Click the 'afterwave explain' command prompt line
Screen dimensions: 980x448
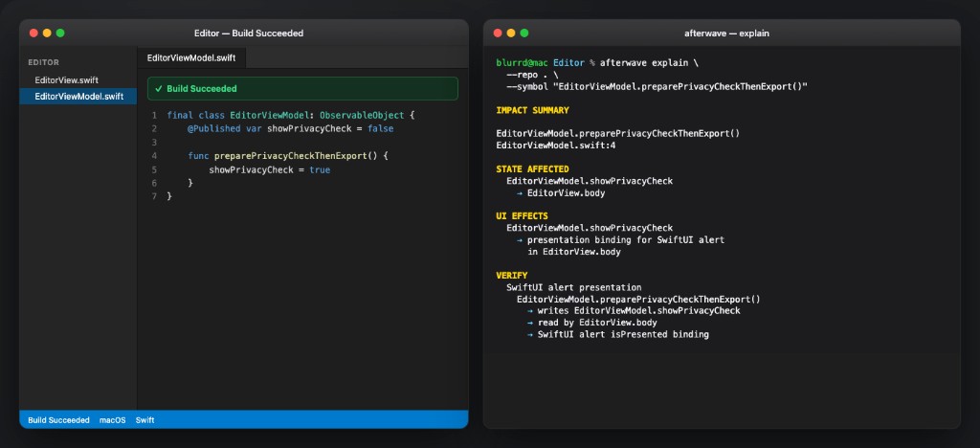[x=597, y=63]
